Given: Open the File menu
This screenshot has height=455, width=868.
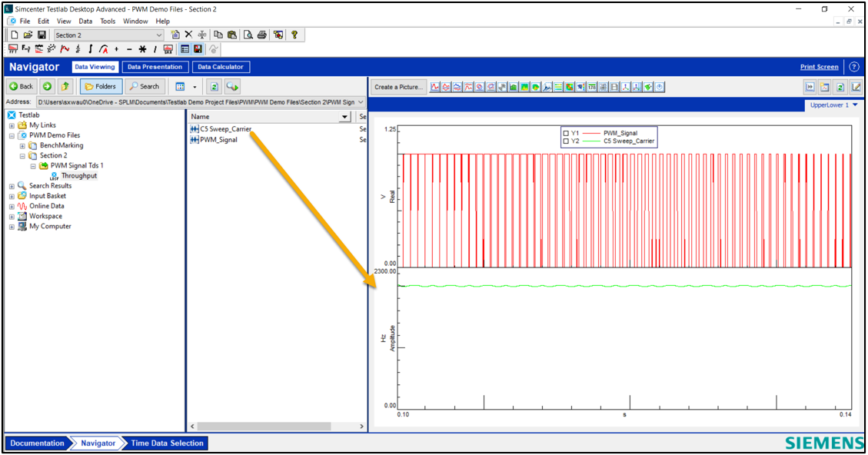Looking at the screenshot, I should [25, 21].
